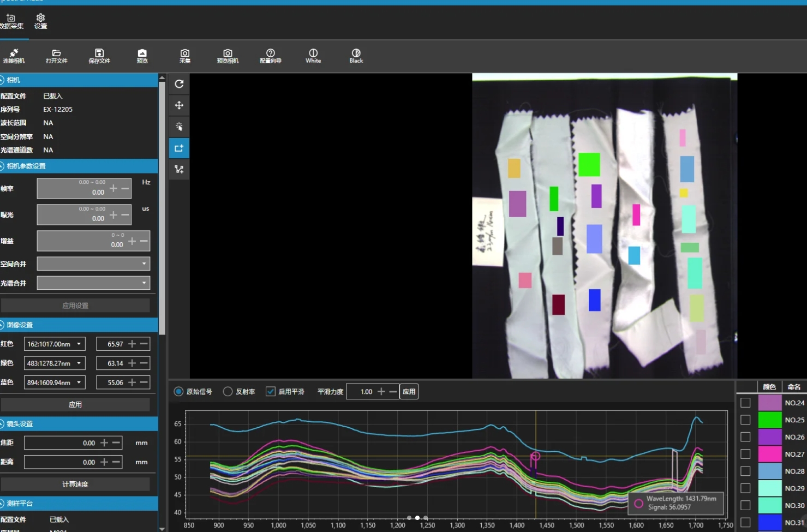Click 应用 next to smoothing strength
The image size is (807, 532).
[409, 392]
